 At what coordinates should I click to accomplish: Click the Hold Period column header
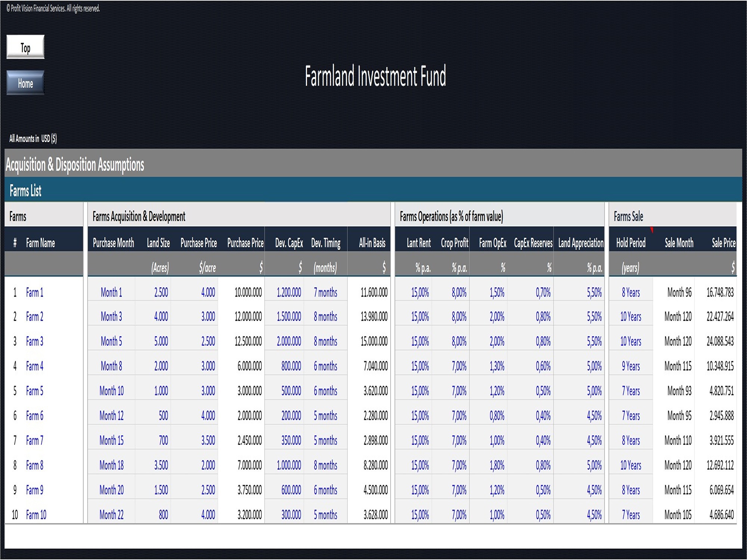tap(630, 243)
